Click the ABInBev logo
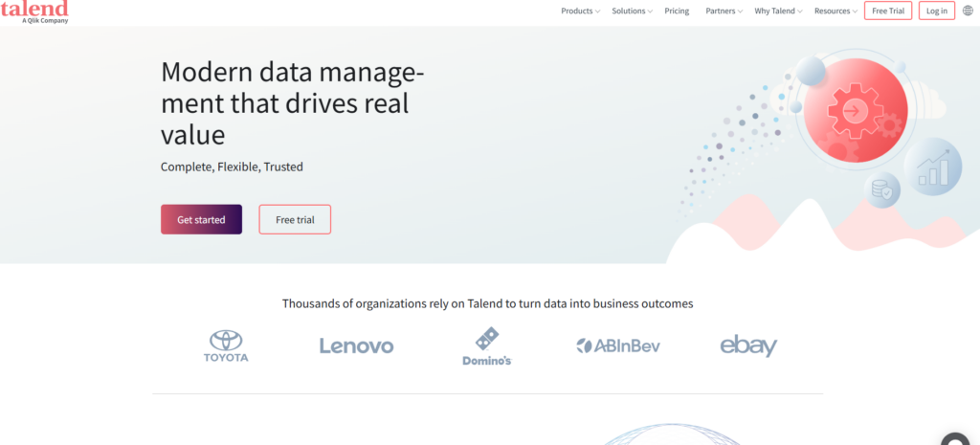 [x=618, y=345]
